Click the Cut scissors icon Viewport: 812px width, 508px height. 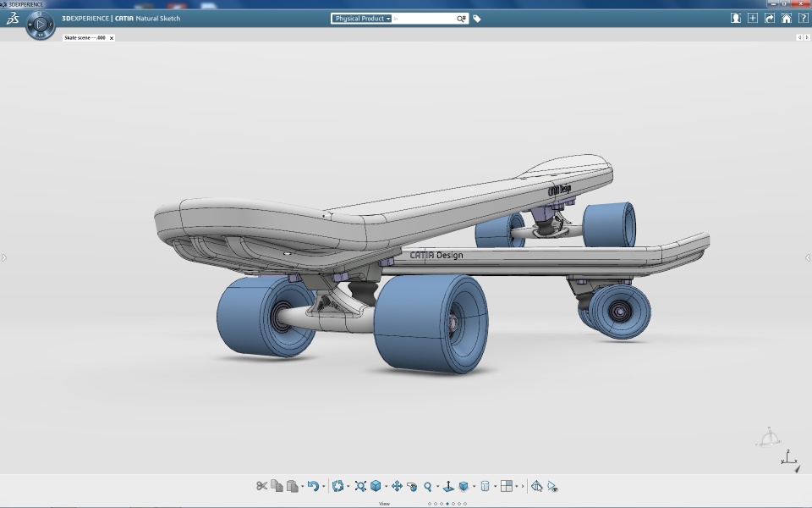[x=261, y=486]
